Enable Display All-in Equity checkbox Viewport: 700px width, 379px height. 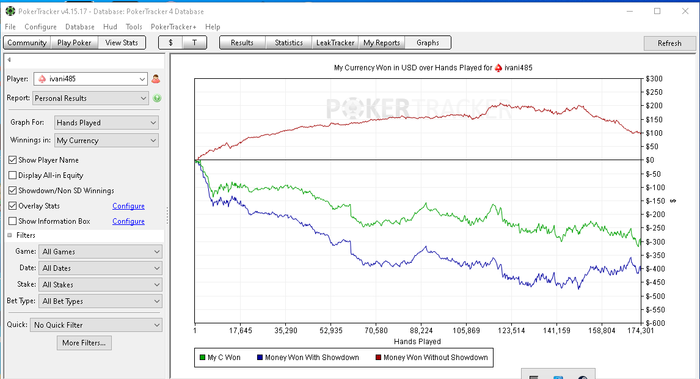(12, 175)
